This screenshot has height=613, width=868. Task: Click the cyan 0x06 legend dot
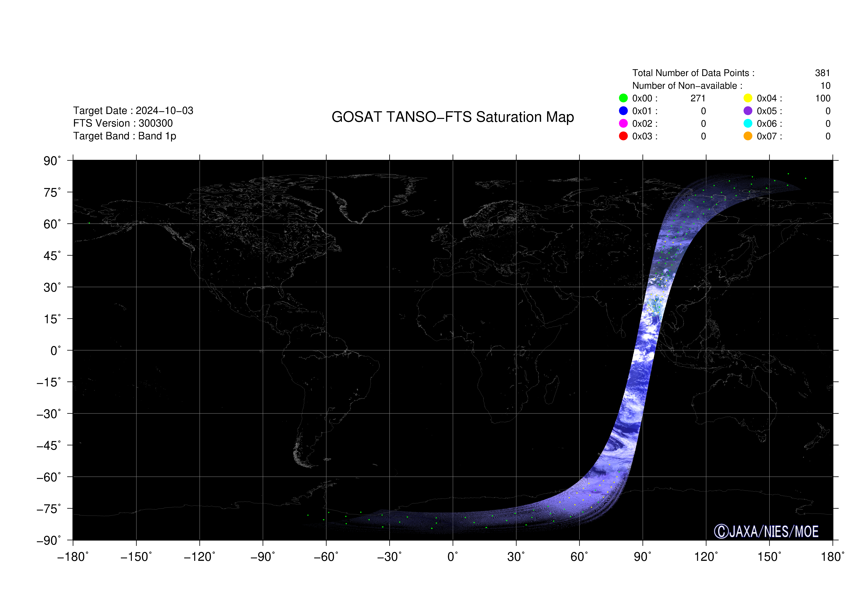click(748, 123)
